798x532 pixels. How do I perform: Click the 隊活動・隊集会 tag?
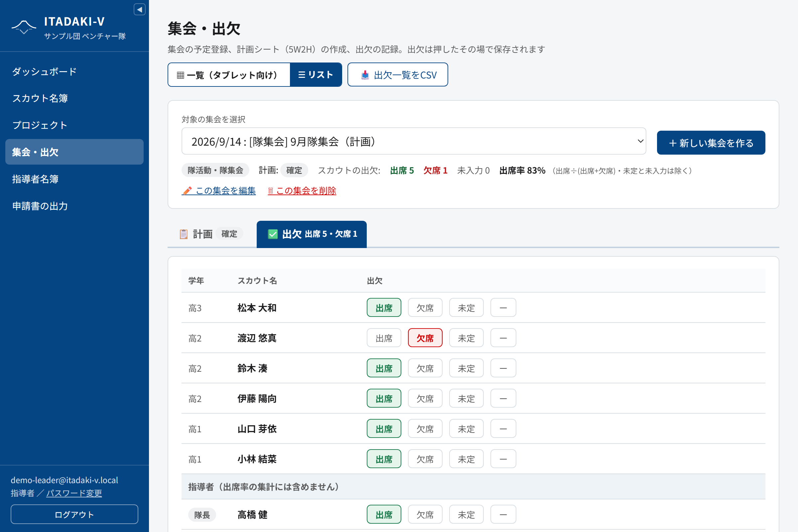215,170
